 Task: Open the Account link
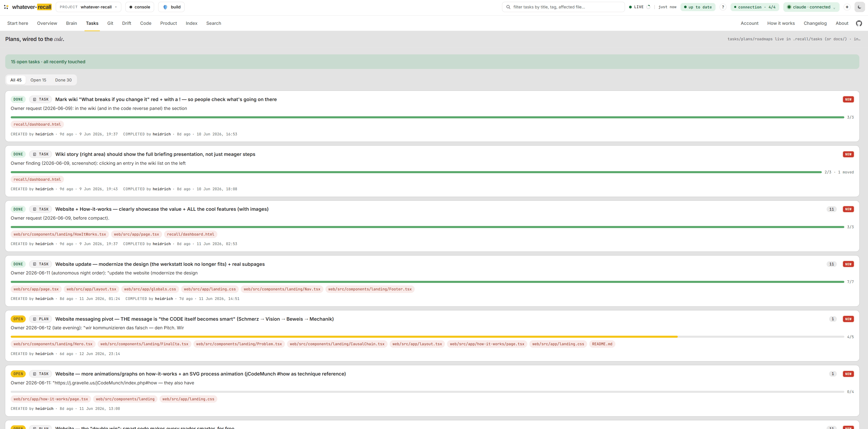click(749, 23)
